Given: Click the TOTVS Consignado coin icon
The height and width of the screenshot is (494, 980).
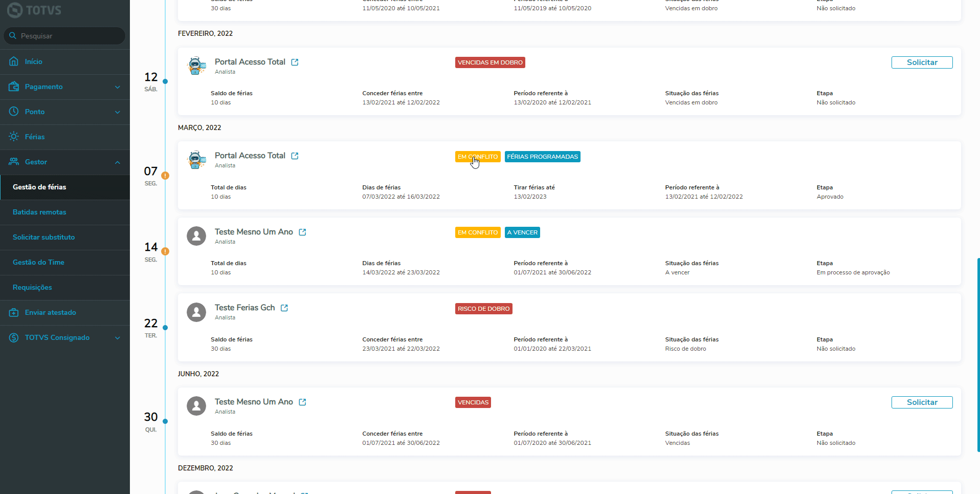Looking at the screenshot, I should 14,337.
